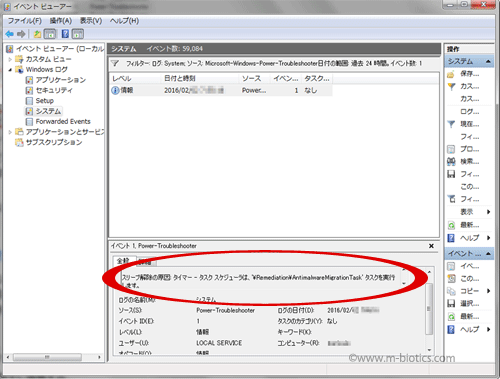Sort by the ソース column header
500x379 pixels.
(x=255, y=79)
